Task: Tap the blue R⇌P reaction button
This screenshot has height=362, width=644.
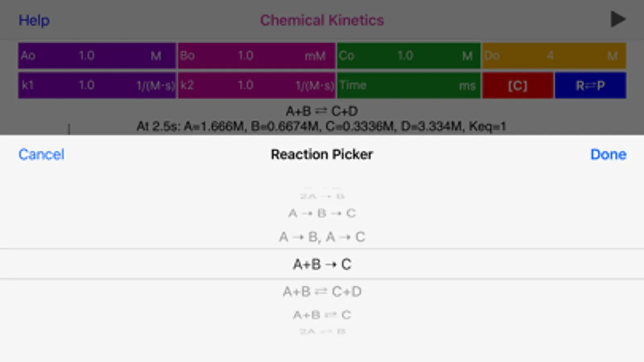Action: click(590, 85)
